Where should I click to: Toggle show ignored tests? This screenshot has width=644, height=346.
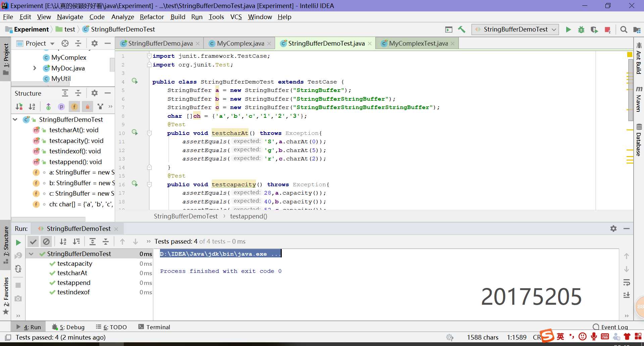tap(46, 242)
